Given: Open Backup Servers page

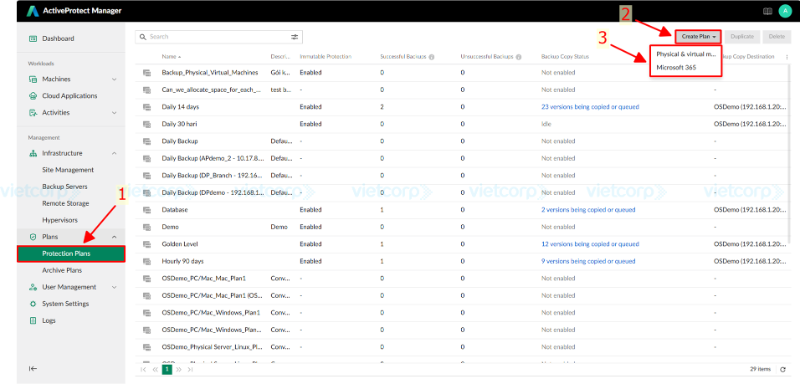Looking at the screenshot, I should coord(65,187).
